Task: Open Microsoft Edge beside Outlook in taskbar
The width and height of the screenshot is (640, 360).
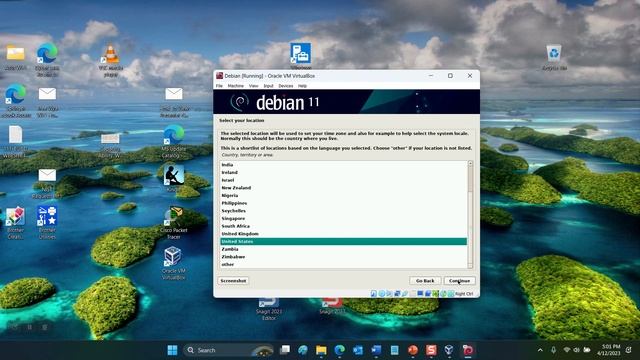Action: click(340, 350)
